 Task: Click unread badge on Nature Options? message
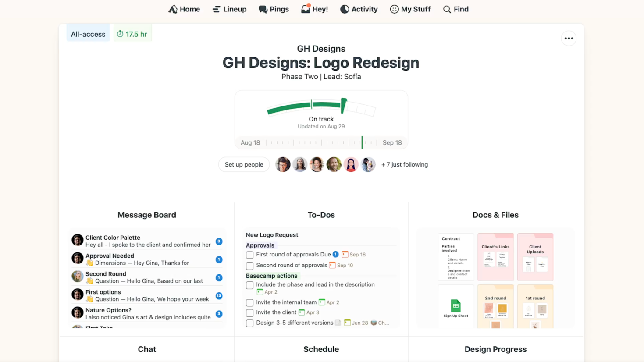tap(219, 314)
